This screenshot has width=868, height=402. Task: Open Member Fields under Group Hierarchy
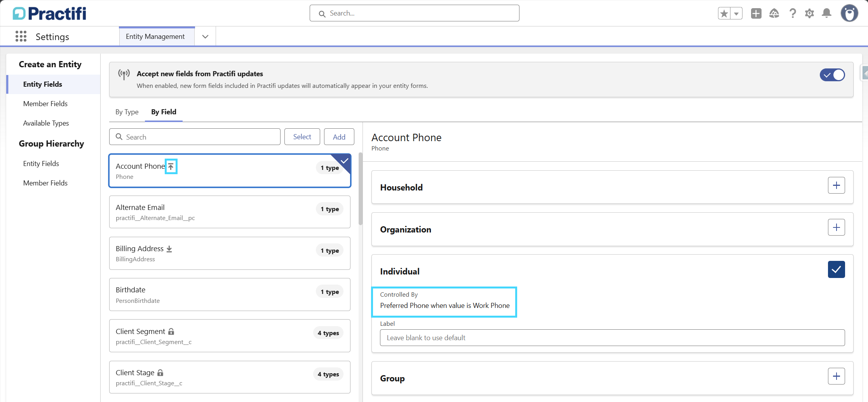click(x=45, y=183)
